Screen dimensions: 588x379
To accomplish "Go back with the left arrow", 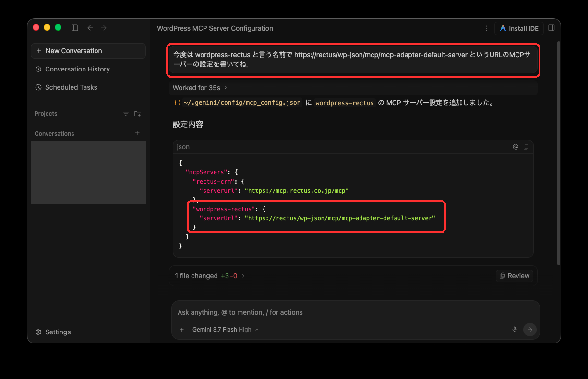I will (90, 28).
